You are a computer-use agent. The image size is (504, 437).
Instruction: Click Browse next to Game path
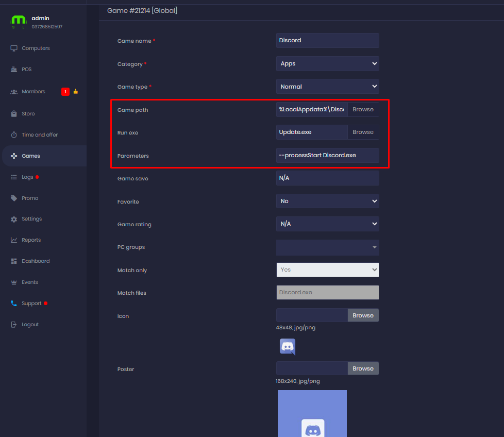[363, 110]
